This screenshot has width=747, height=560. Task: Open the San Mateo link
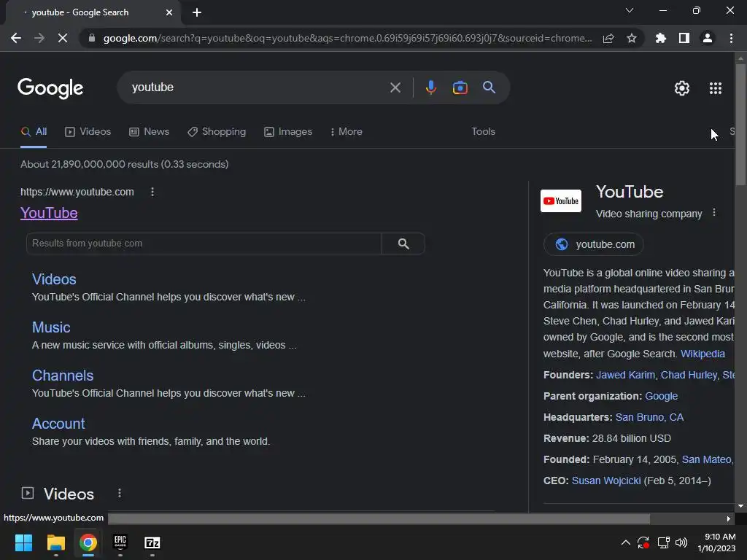706,459
